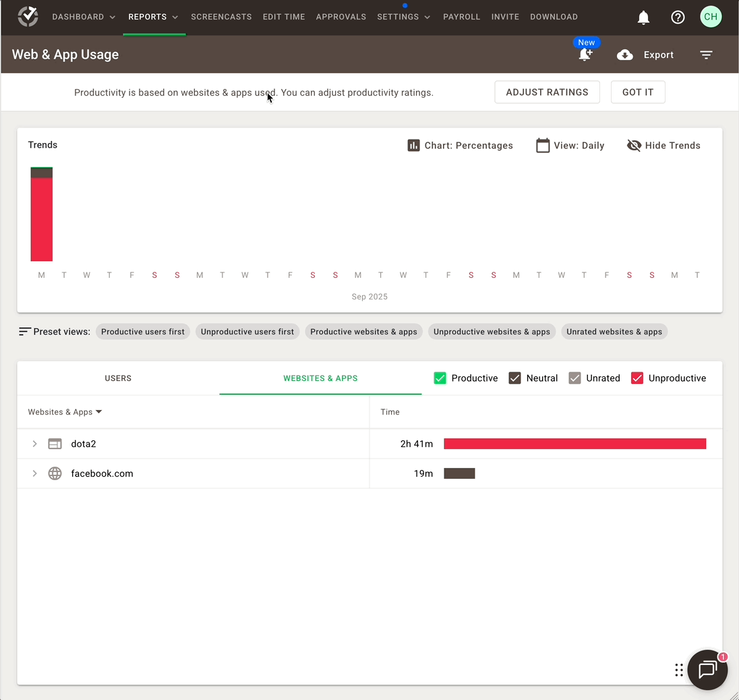Select the Websites & Apps tab

(x=320, y=378)
